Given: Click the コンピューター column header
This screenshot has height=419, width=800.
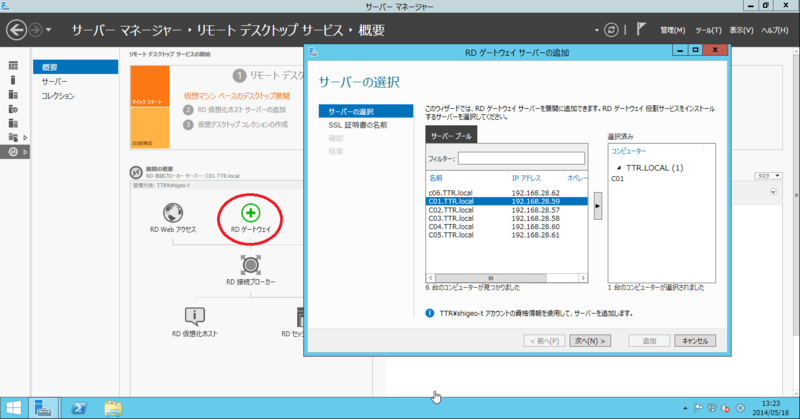Looking at the screenshot, I should 629,151.
